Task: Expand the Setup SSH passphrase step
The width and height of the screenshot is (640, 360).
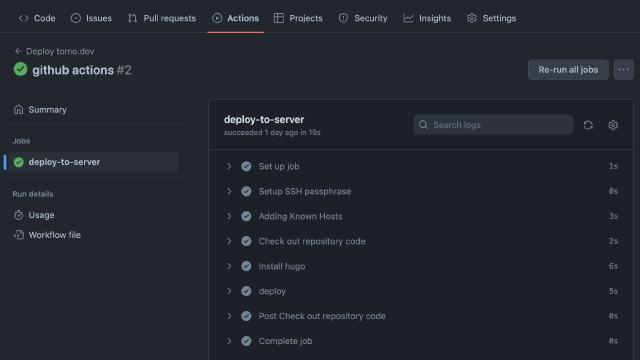Action: (x=229, y=191)
